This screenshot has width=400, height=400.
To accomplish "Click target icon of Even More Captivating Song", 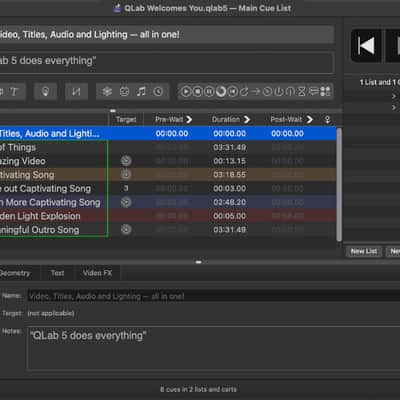I will coord(126,202).
